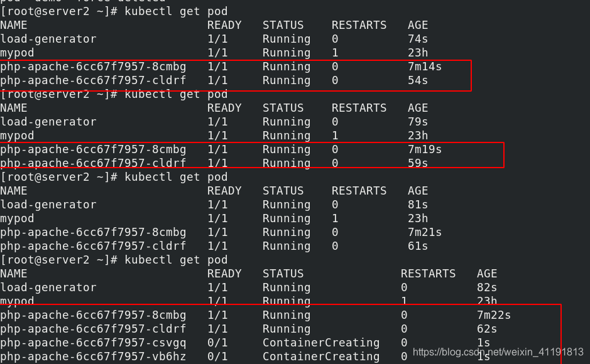Click the php-apache-6cc67f7957-vb6hz pod name
Viewport: 590px width, 364px height.
click(93, 356)
